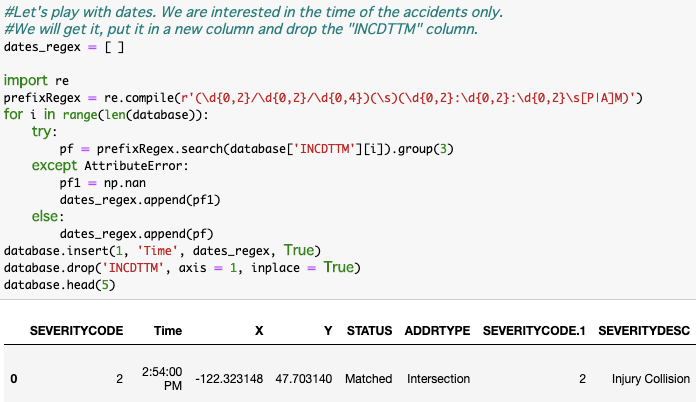This screenshot has height=402, width=696.
Task: Click the Time column header
Action: [x=168, y=331]
